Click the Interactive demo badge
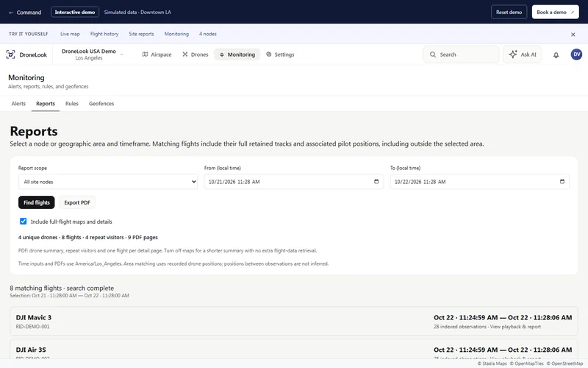Image resolution: width=588 pixels, height=368 pixels. 75,12
